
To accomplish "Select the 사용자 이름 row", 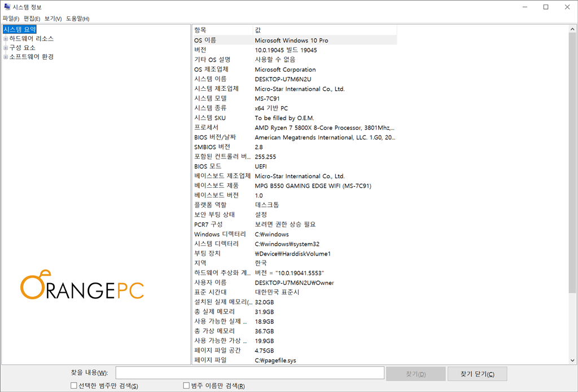I will (295, 283).
